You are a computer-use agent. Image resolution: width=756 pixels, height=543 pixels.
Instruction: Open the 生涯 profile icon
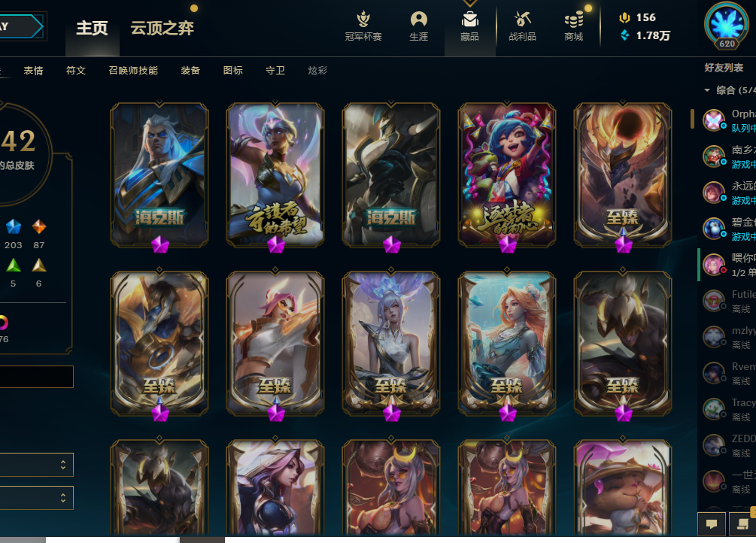(418, 20)
